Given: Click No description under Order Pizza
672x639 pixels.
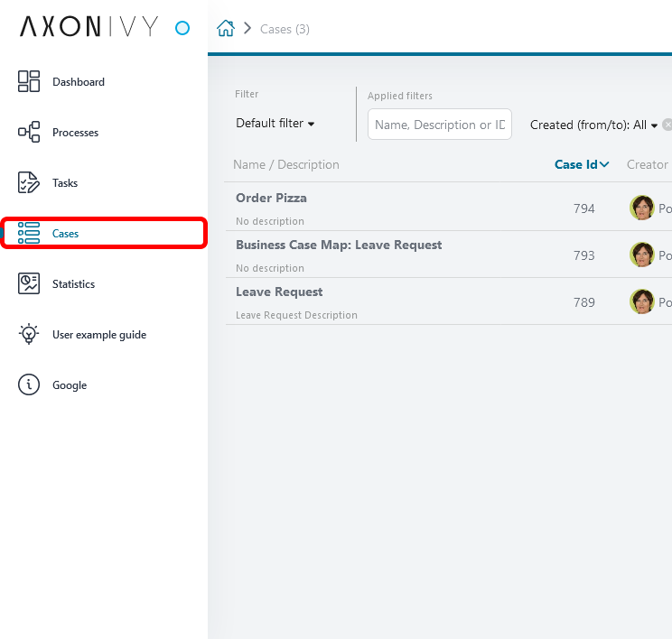Looking at the screenshot, I should pyautogui.click(x=269, y=221).
